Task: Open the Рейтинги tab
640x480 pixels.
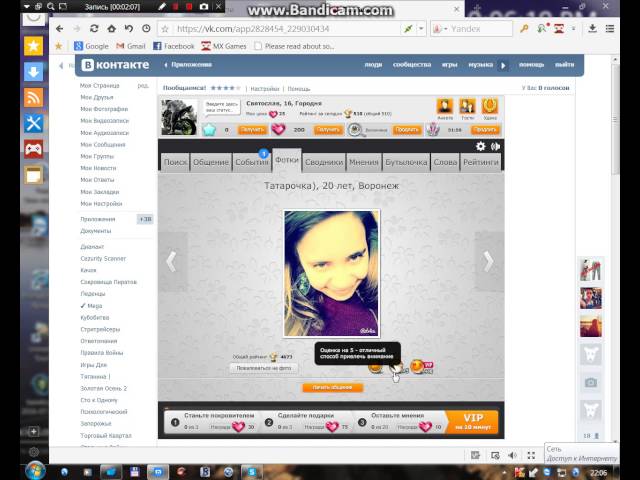Action: (x=480, y=162)
